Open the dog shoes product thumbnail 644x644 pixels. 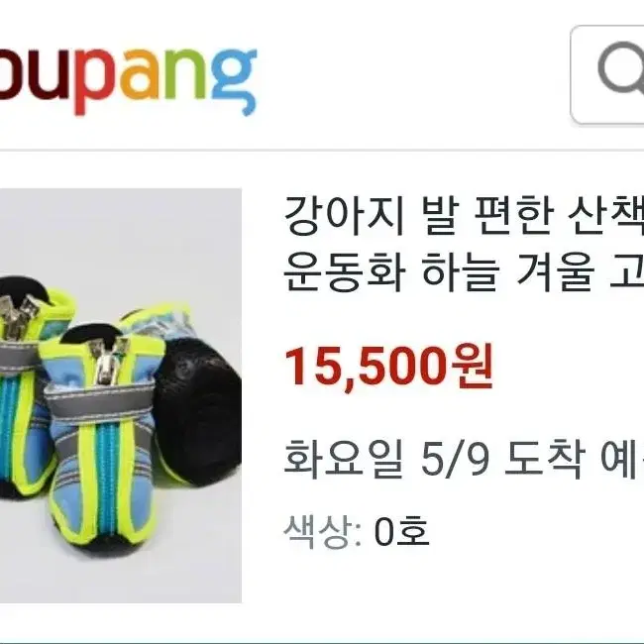tap(121, 395)
